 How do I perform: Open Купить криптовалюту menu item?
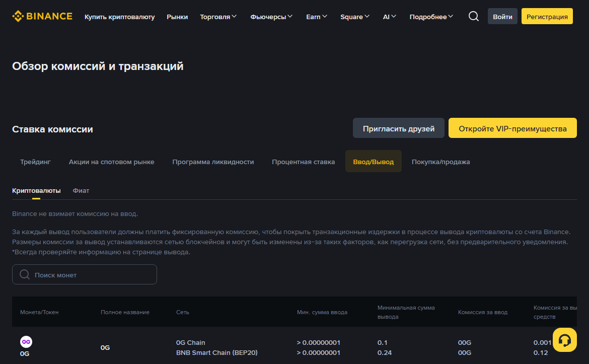point(119,17)
